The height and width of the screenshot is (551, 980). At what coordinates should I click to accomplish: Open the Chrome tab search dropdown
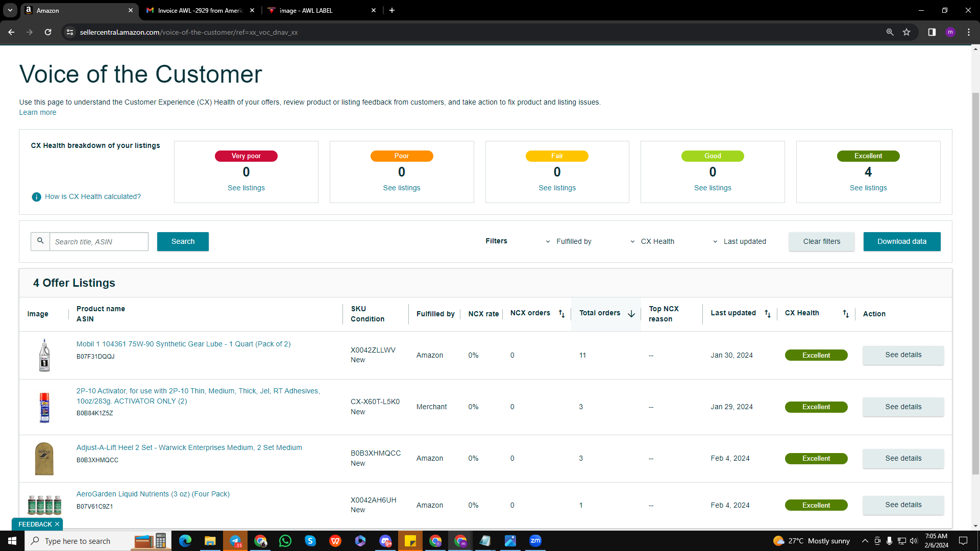click(10, 10)
